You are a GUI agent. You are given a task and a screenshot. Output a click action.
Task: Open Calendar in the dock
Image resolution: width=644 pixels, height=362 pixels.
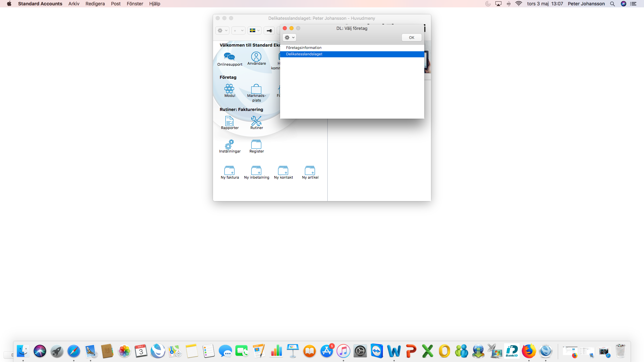(141, 351)
